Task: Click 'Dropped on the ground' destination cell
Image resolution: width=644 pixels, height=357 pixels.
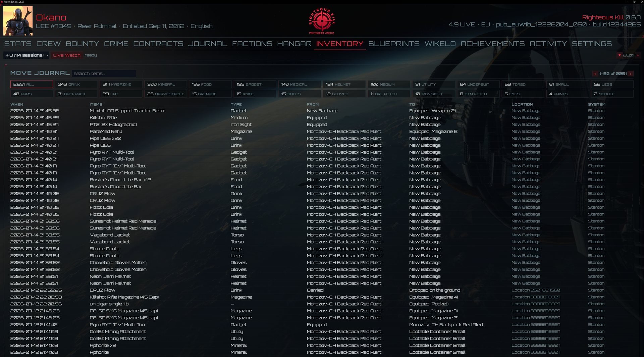Action: 435,290
